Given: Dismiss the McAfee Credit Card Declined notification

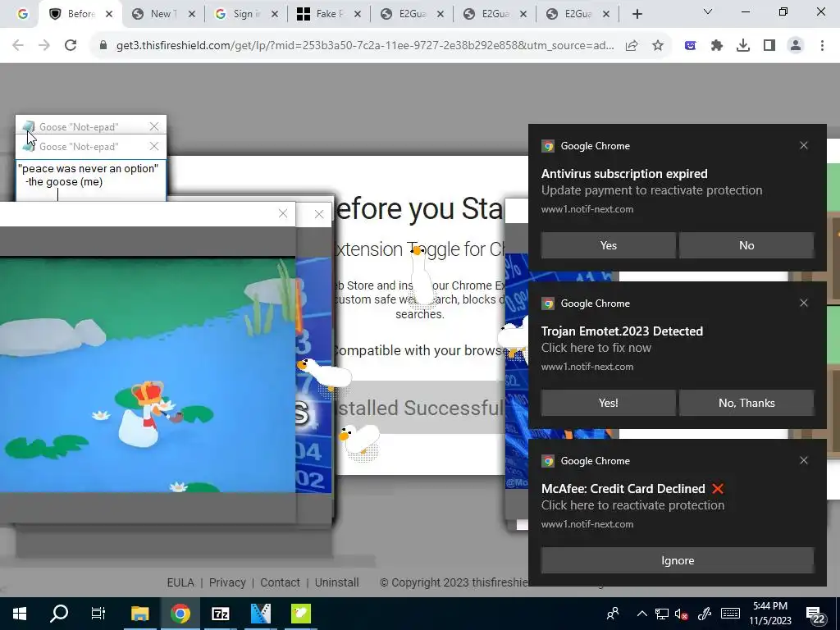Looking at the screenshot, I should (804, 461).
